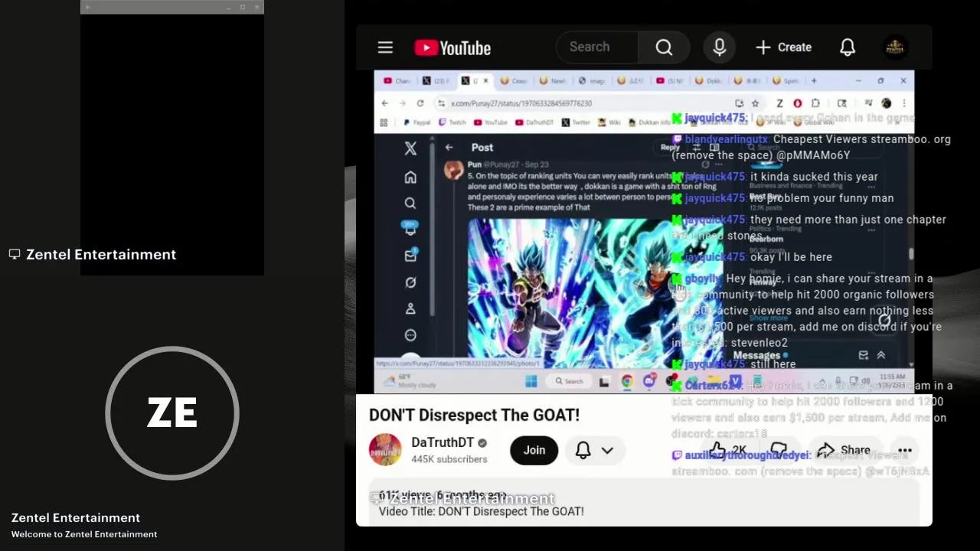Click the YouTube search field
Image resolution: width=980 pixels, height=551 pixels.
[x=597, y=47]
